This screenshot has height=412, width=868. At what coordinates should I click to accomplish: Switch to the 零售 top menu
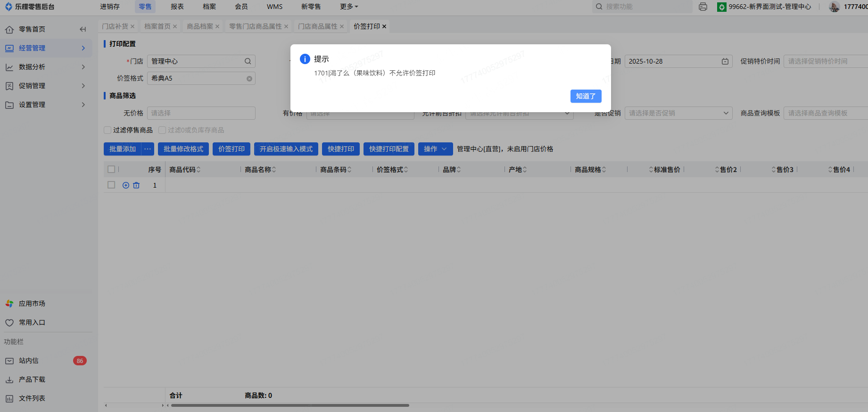pos(145,7)
